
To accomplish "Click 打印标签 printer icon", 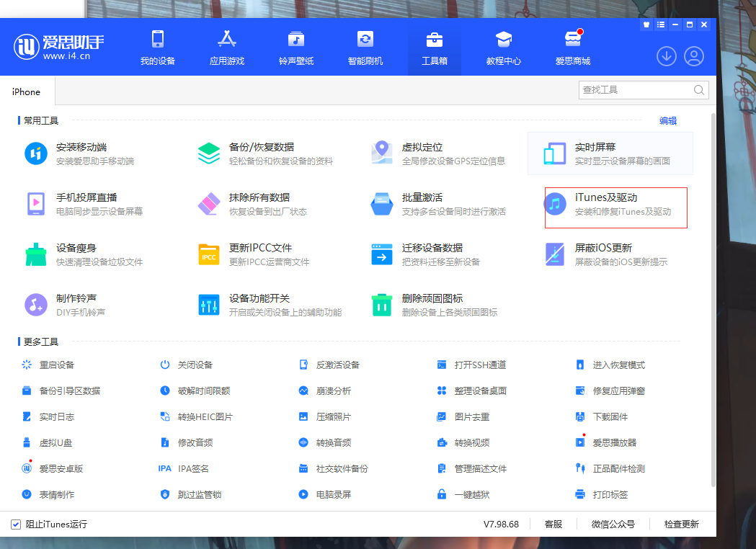I will [x=580, y=494].
